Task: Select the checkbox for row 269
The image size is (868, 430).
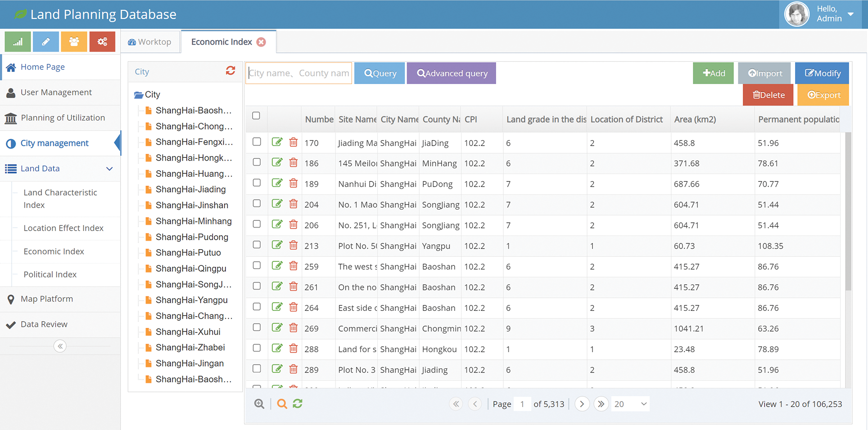Action: 257,327
